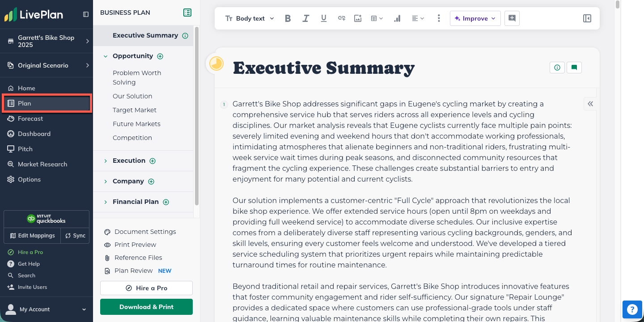Open Reference Files

(x=133, y=258)
